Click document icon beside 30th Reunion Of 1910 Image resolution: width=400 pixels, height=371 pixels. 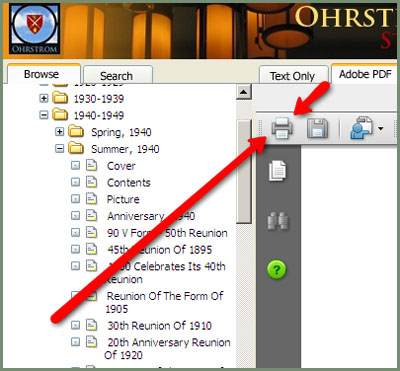91,325
